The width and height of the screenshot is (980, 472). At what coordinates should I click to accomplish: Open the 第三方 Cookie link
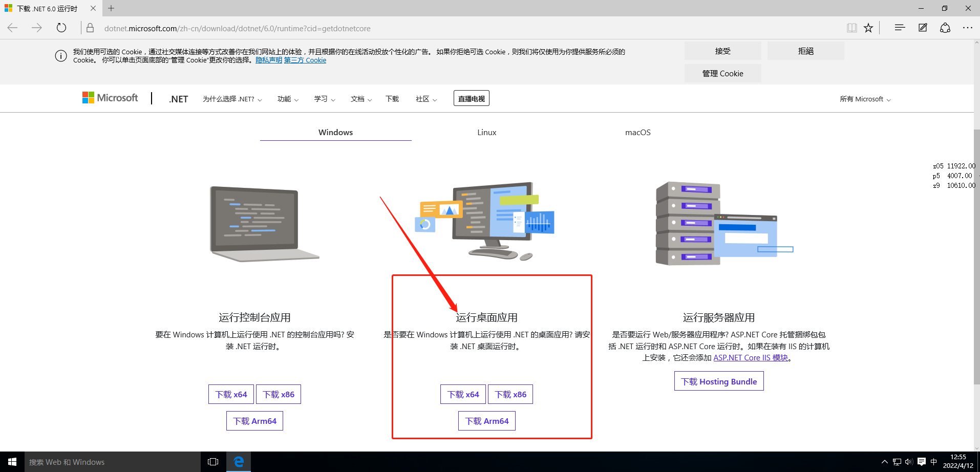pyautogui.click(x=305, y=60)
